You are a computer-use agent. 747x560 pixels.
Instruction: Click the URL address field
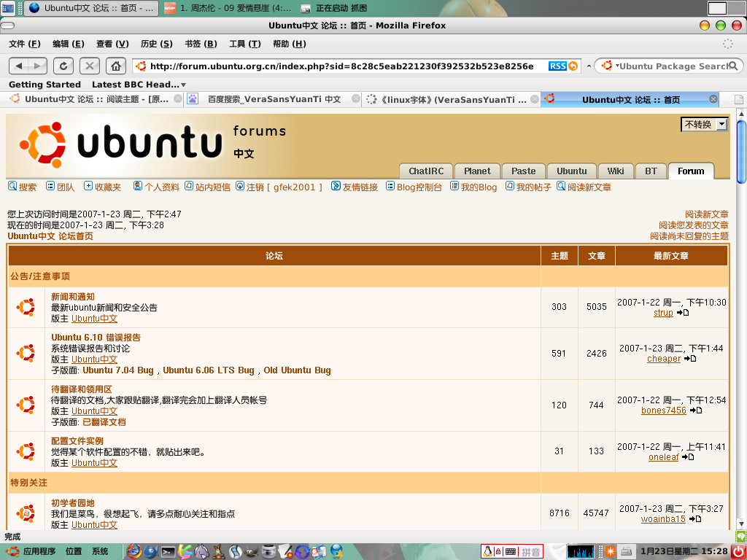click(341, 66)
